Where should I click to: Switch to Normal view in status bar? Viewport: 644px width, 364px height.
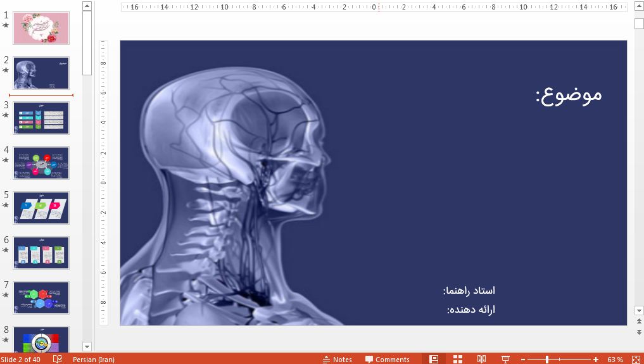tap(434, 359)
